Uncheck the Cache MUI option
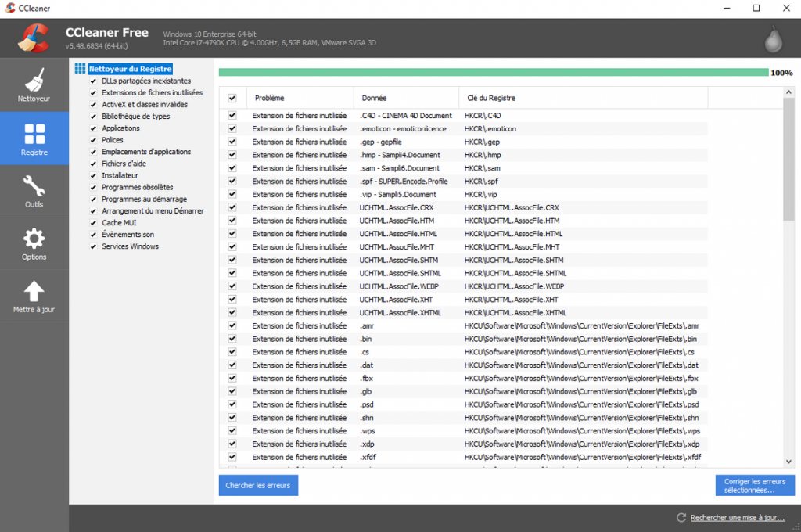The image size is (801, 532). tap(94, 222)
